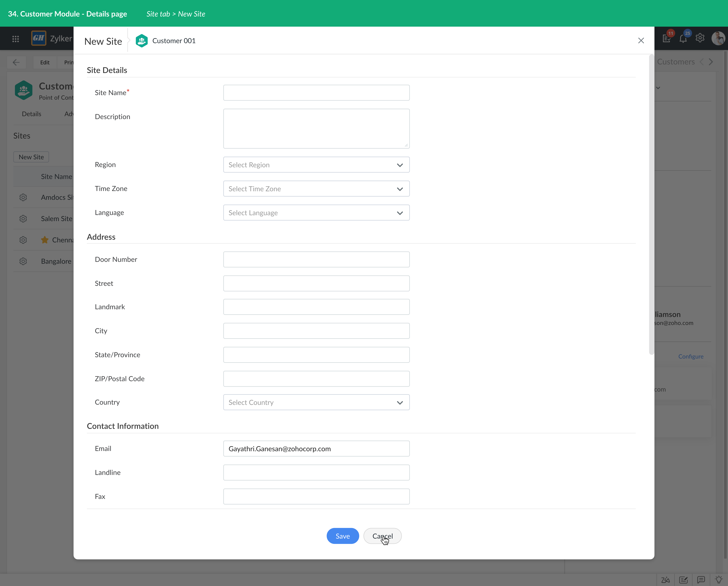Click the Salem Site name
Viewport: 728px width, 586px height.
tap(57, 219)
